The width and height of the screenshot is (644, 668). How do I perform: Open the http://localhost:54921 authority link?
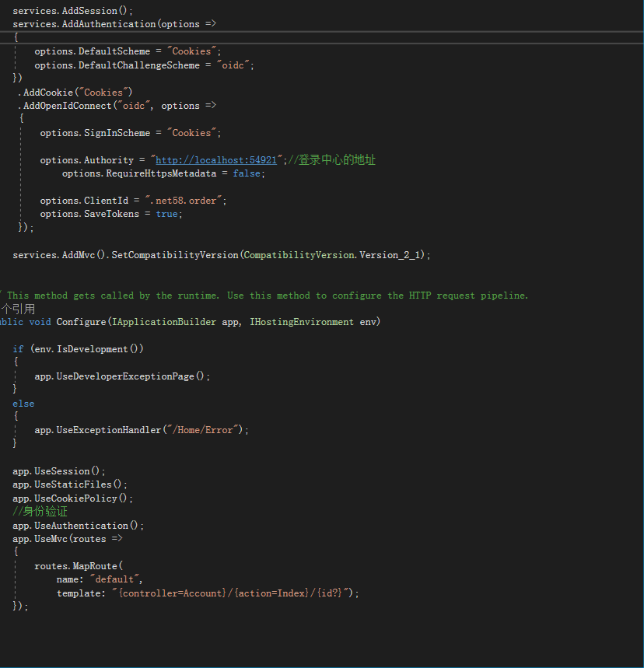[216, 160]
